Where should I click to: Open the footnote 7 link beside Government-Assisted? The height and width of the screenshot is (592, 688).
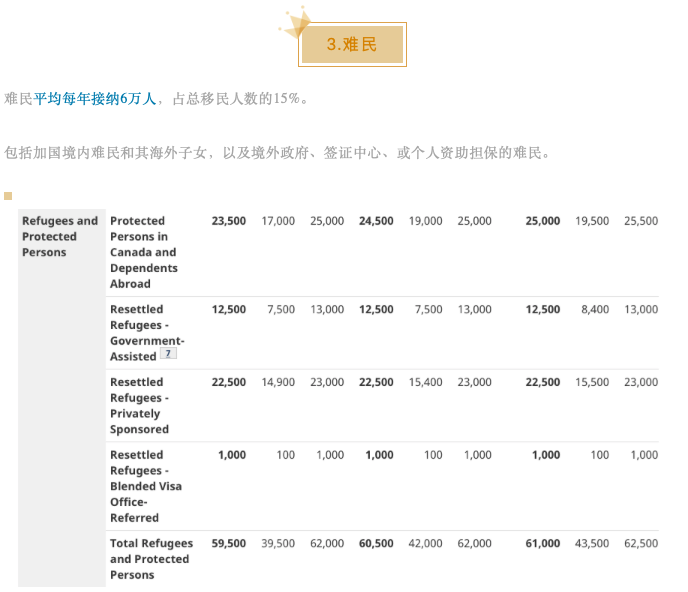[168, 353]
